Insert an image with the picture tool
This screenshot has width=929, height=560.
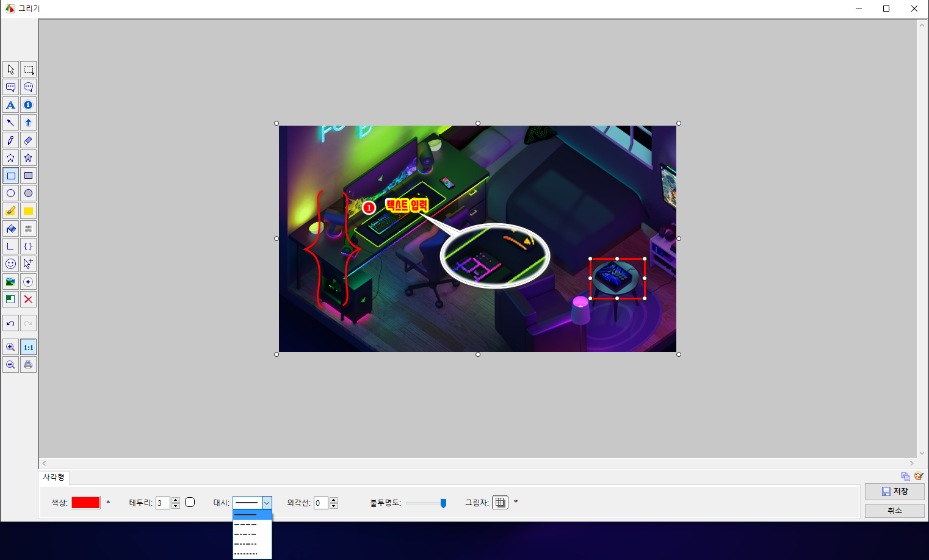[x=10, y=282]
